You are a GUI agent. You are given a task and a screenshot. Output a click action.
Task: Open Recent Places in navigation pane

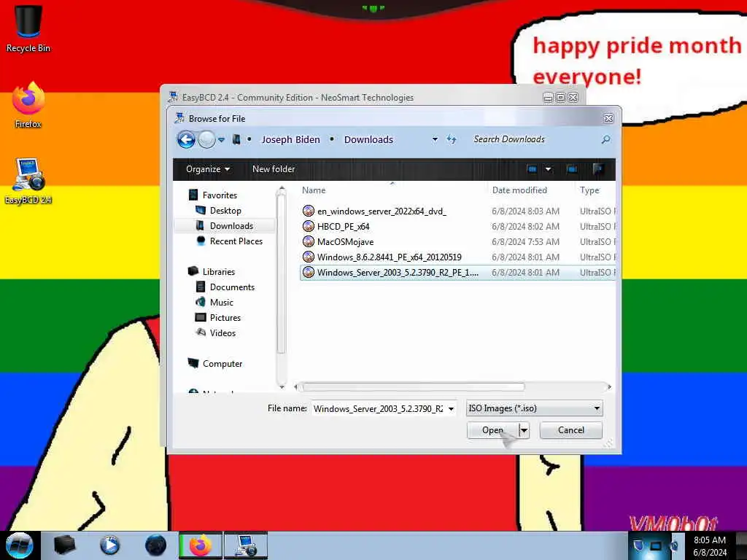(x=236, y=241)
